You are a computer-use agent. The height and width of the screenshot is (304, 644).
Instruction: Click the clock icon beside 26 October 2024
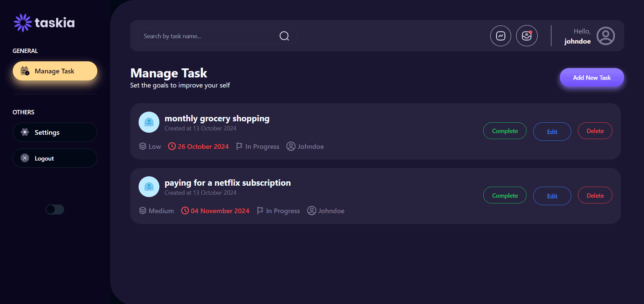pyautogui.click(x=171, y=146)
